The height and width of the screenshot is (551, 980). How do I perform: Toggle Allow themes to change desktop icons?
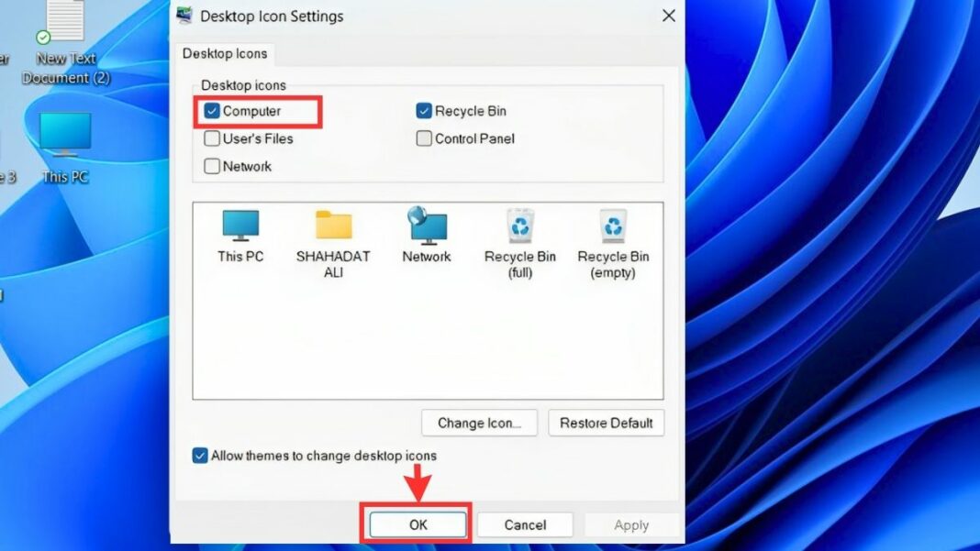(x=200, y=456)
